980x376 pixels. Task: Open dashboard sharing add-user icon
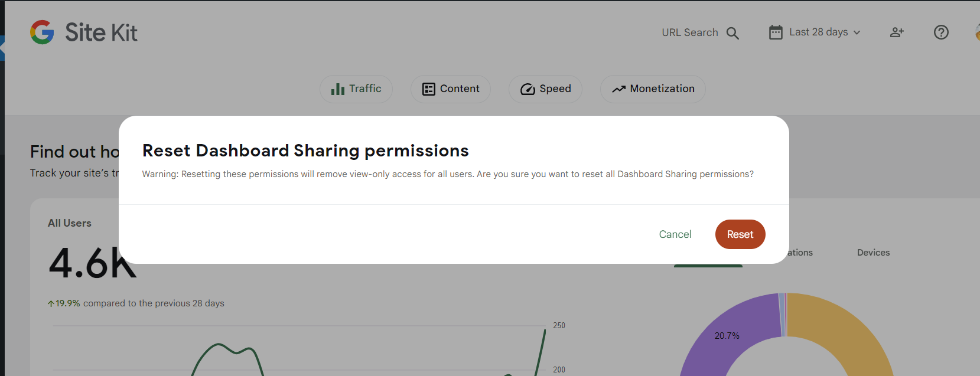click(897, 32)
